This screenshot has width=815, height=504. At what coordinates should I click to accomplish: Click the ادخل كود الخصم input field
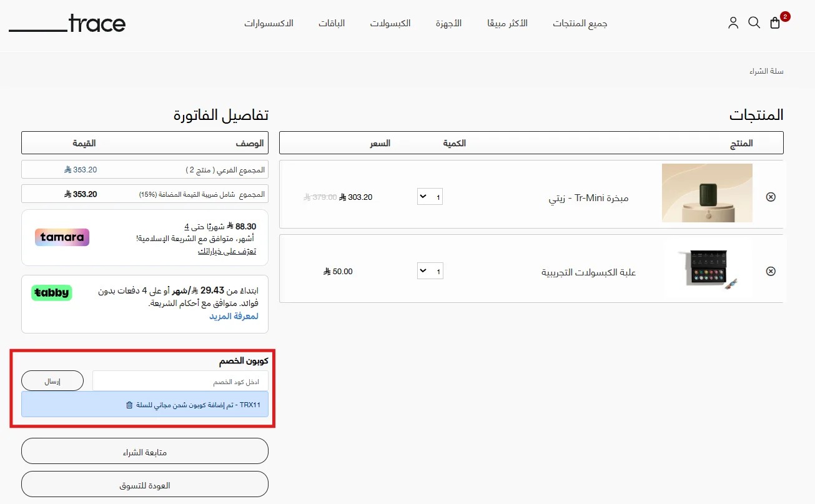pyautogui.click(x=180, y=381)
